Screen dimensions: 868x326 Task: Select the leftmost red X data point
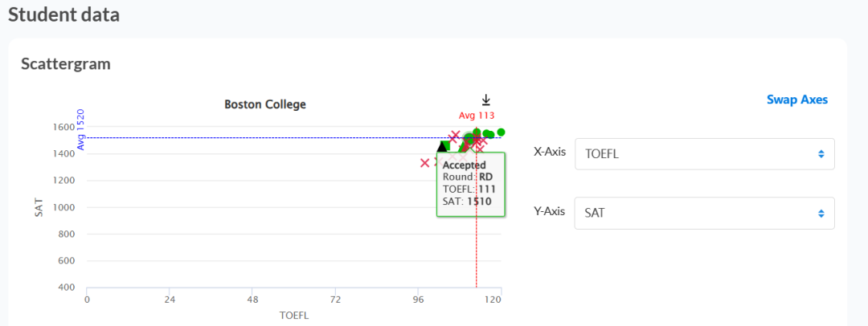(424, 163)
